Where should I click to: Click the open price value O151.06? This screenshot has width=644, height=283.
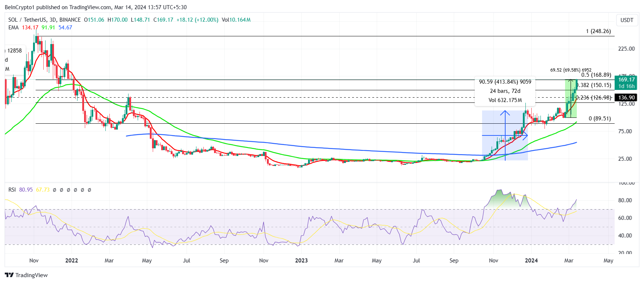click(94, 20)
